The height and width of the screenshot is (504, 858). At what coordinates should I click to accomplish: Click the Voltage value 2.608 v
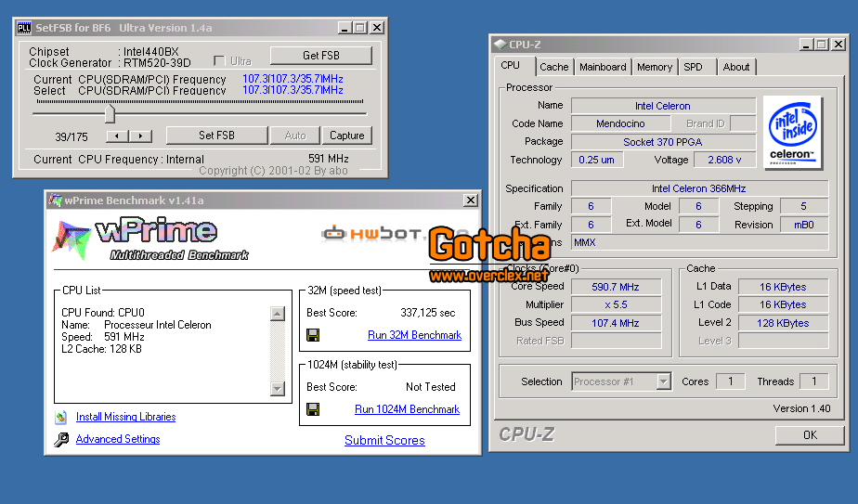724,160
